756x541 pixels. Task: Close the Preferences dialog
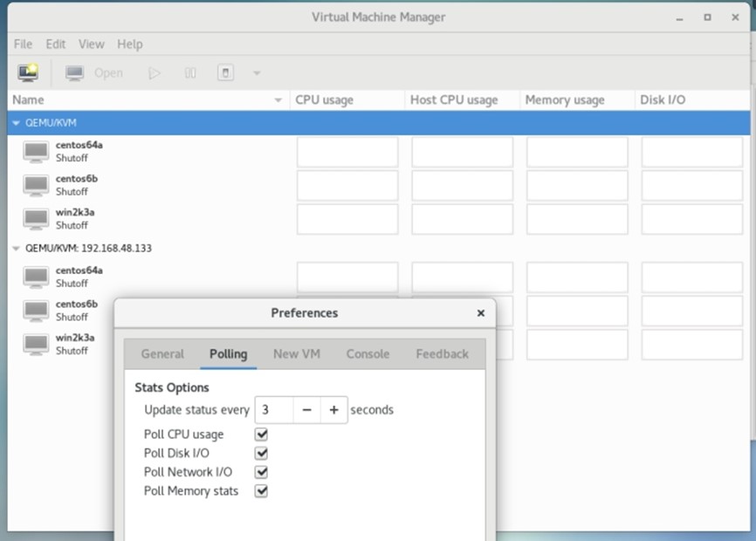point(481,313)
